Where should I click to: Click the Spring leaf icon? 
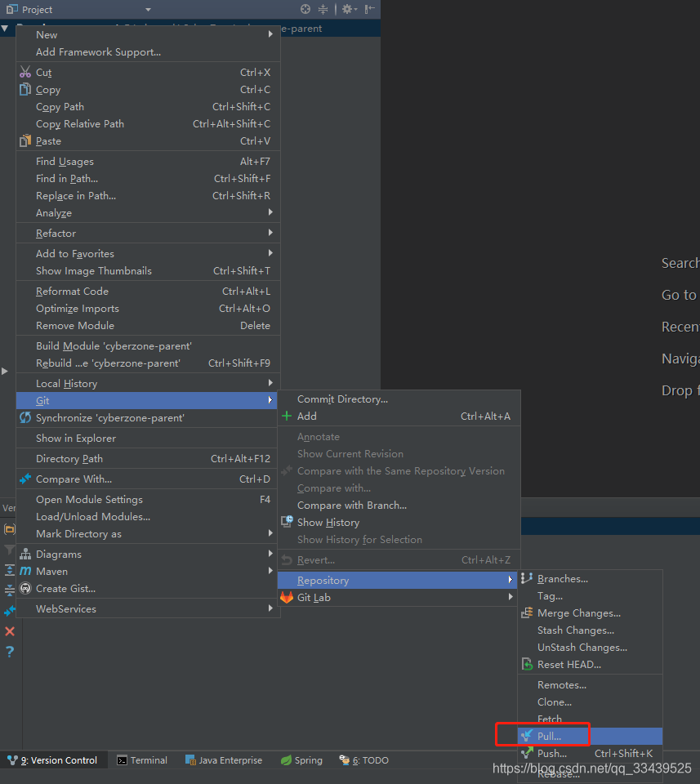click(286, 760)
